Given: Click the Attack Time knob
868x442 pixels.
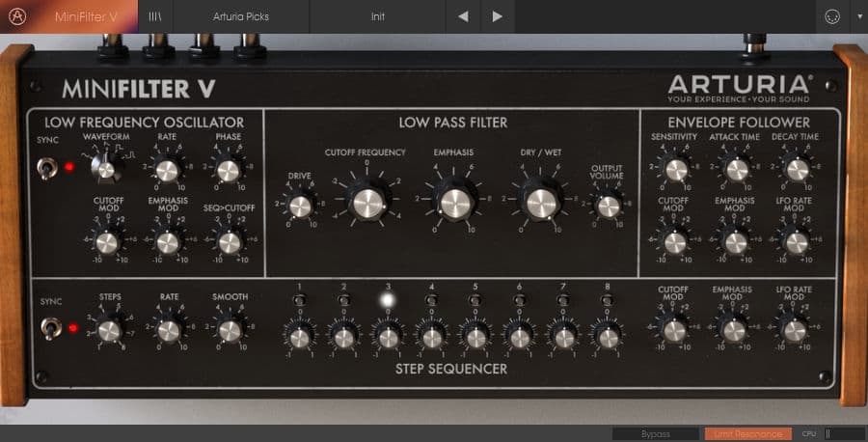Looking at the screenshot, I should click(x=738, y=170).
